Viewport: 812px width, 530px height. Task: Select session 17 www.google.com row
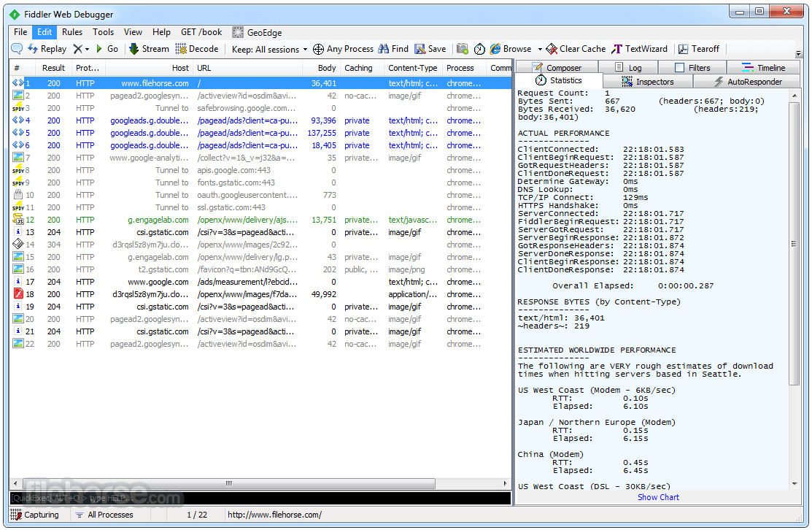[260, 282]
